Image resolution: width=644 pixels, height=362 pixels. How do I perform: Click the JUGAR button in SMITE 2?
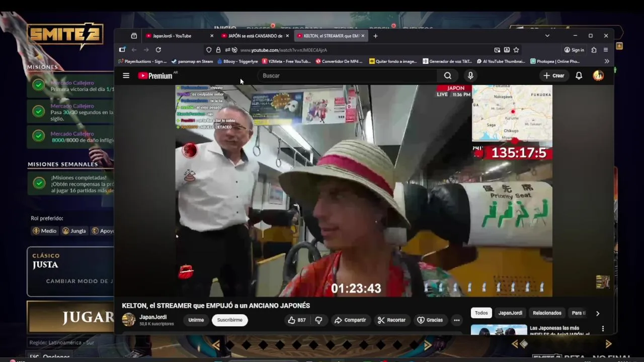[x=70, y=317]
